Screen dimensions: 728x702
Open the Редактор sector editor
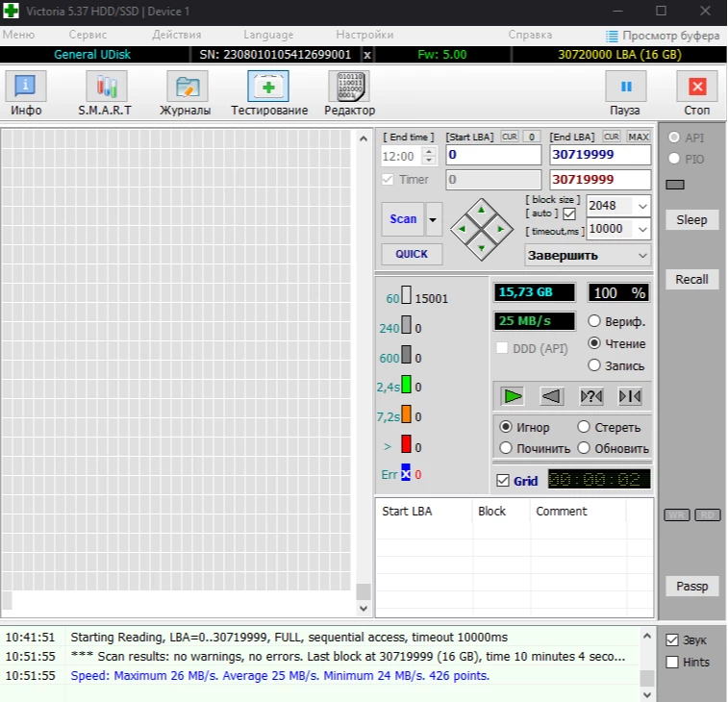click(349, 88)
